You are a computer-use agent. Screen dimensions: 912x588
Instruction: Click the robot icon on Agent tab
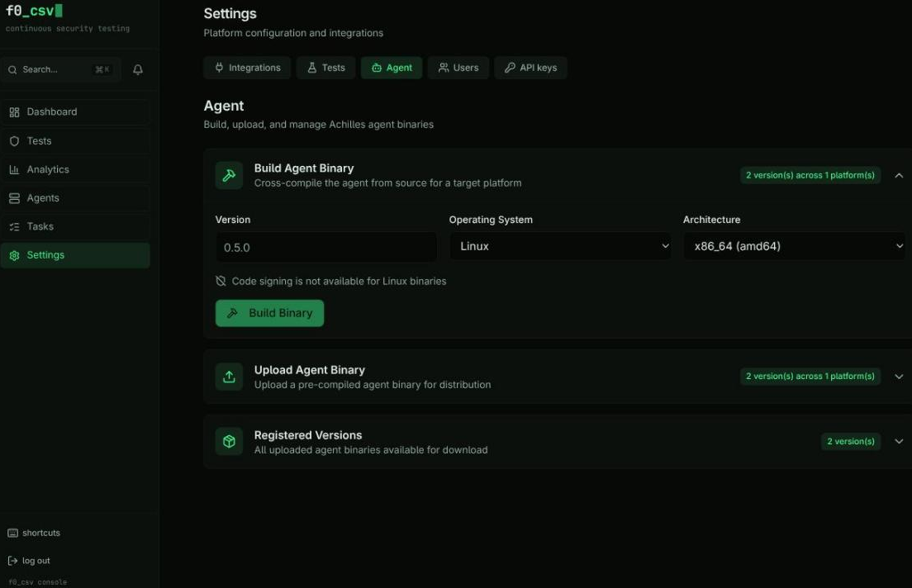point(377,68)
